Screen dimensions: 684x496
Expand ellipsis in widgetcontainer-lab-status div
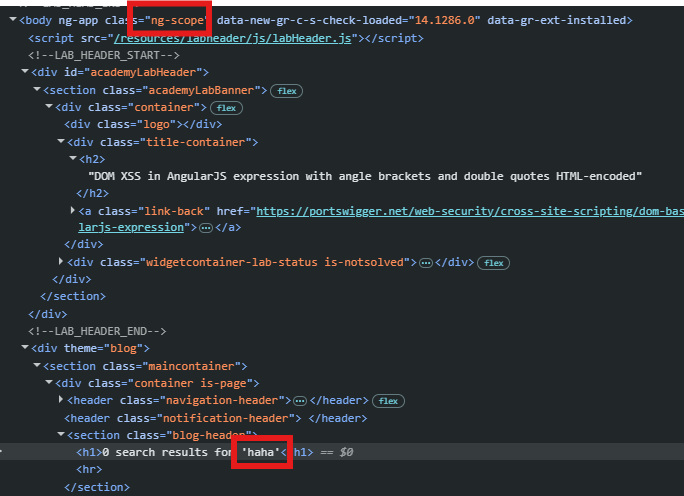426,263
